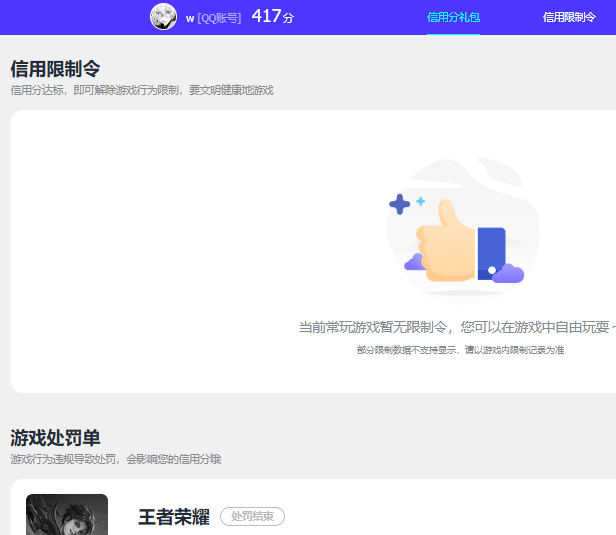The width and height of the screenshot is (616, 535).
Task: Click the user avatar in header
Action: click(163, 17)
